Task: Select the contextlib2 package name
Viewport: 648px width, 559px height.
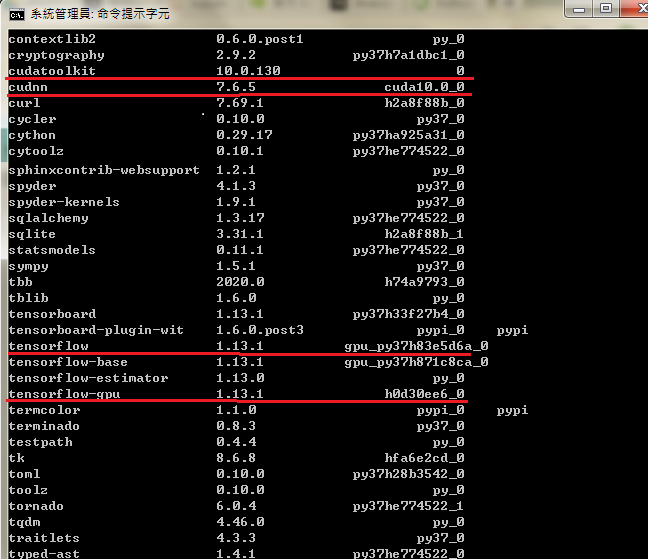Action: 52,39
